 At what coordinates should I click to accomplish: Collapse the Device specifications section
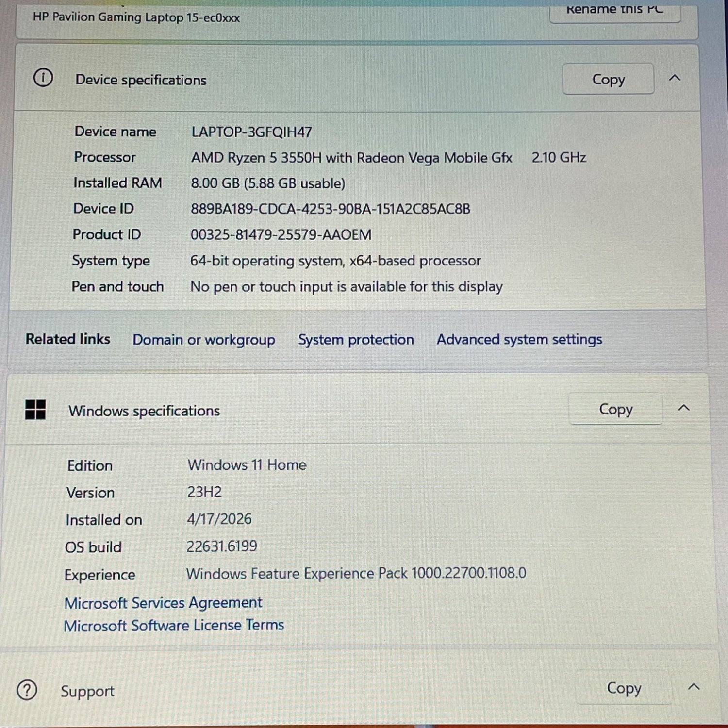pos(675,78)
